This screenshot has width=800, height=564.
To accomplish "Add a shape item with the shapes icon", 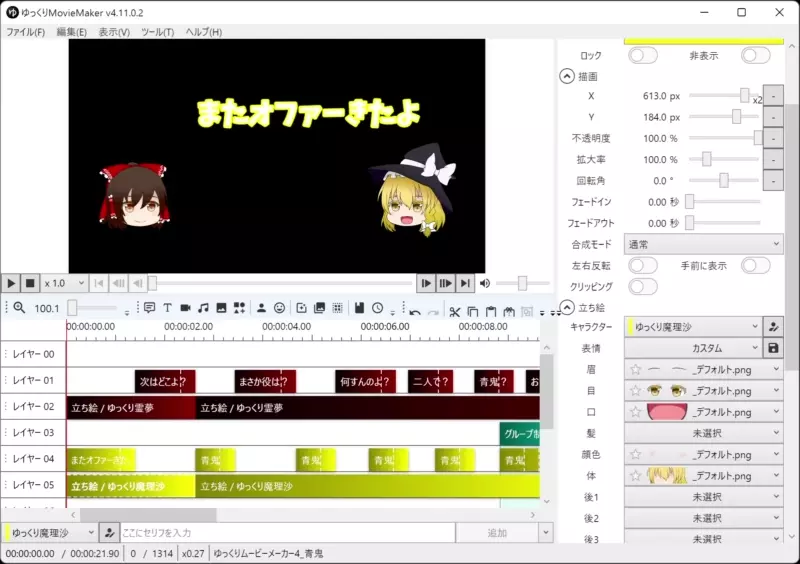I will tap(239, 308).
